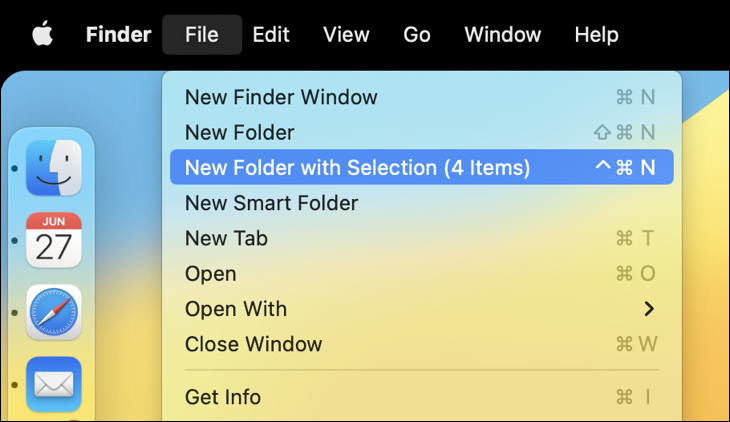Screen dimensions: 730x422
Task: Open the View menu
Action: pyautogui.click(x=346, y=35)
